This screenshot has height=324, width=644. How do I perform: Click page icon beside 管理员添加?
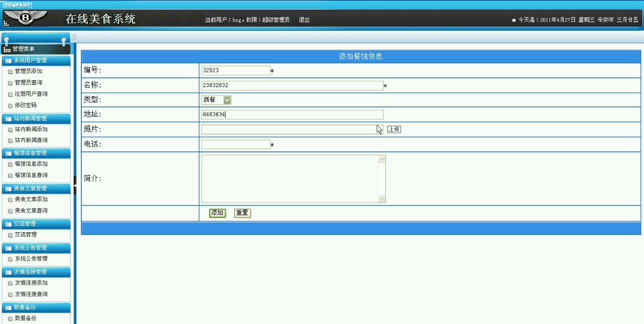[x=10, y=72]
